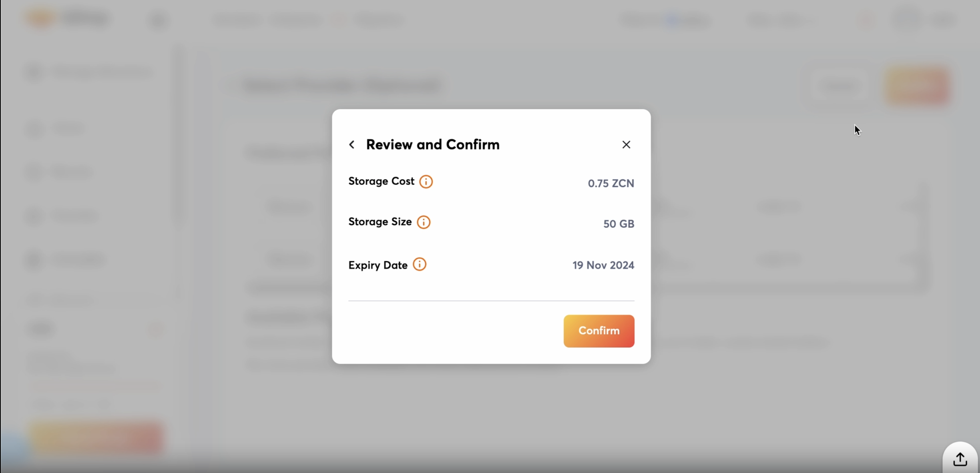
Task: Click the Review and Confirm title
Action: (432, 144)
